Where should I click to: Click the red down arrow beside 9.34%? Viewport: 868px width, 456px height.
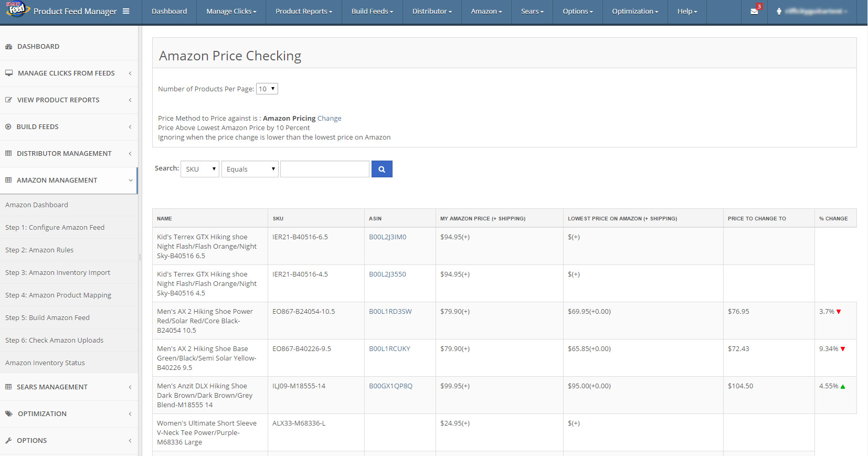coord(843,349)
